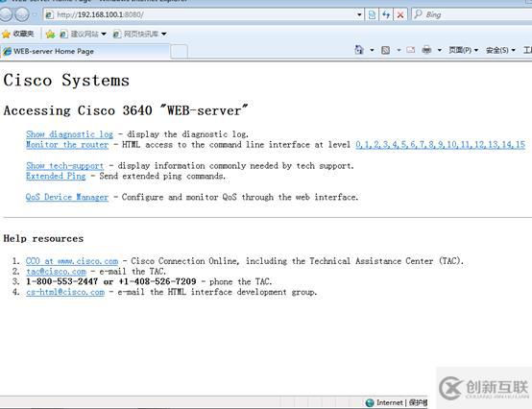Open the Extended Ping link
The height and width of the screenshot is (409, 532).
[x=56, y=176]
